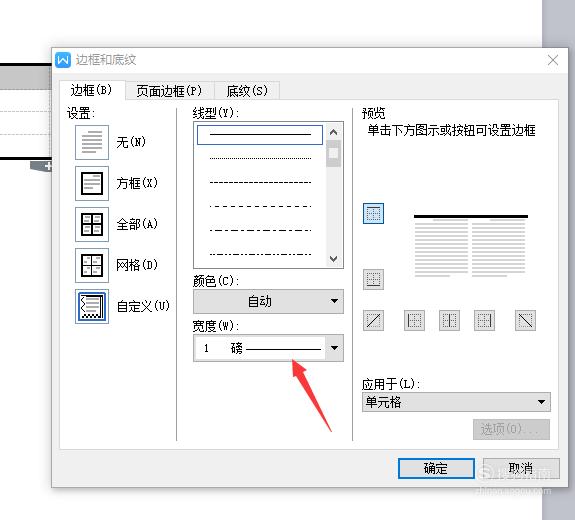Select the 自定义(U) custom border icon
The width and height of the screenshot is (575, 520).
[92, 306]
